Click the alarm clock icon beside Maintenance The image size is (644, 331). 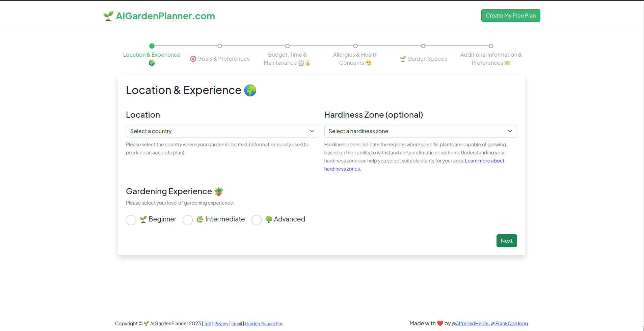pos(301,63)
